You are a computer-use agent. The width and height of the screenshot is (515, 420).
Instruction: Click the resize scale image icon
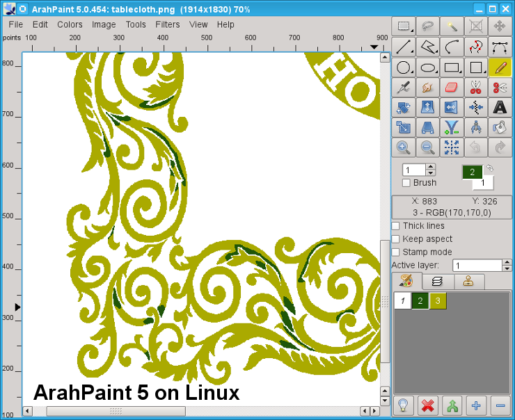coord(404,127)
